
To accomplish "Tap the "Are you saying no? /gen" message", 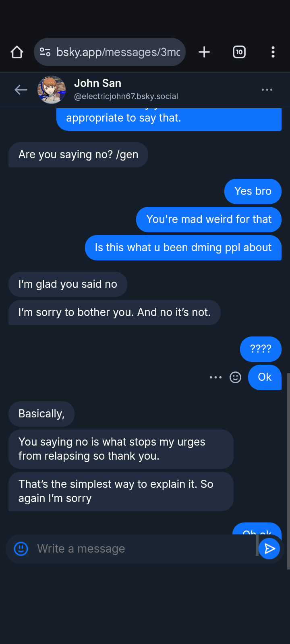I will coord(78,155).
